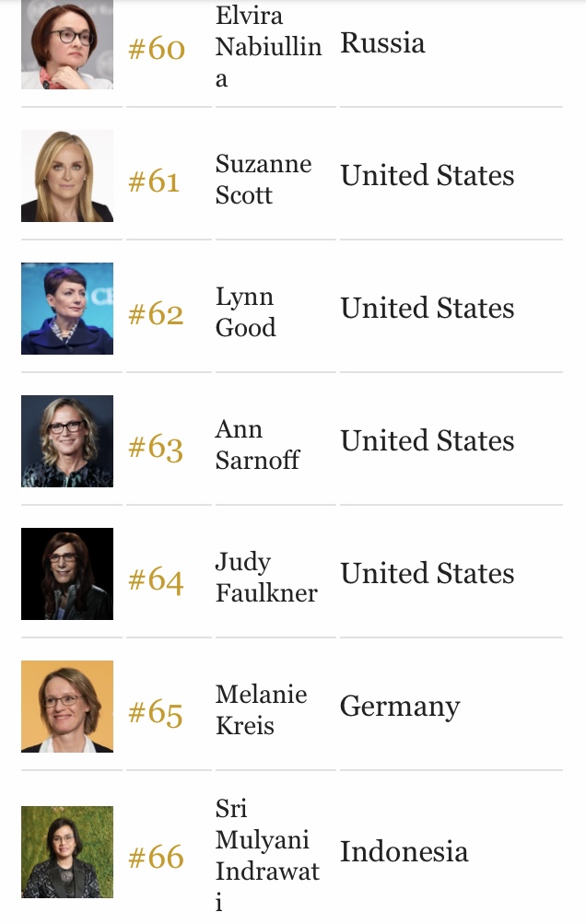Click the name Sri Mulyani Indrawati
This screenshot has height=924, width=586.
[x=267, y=855]
